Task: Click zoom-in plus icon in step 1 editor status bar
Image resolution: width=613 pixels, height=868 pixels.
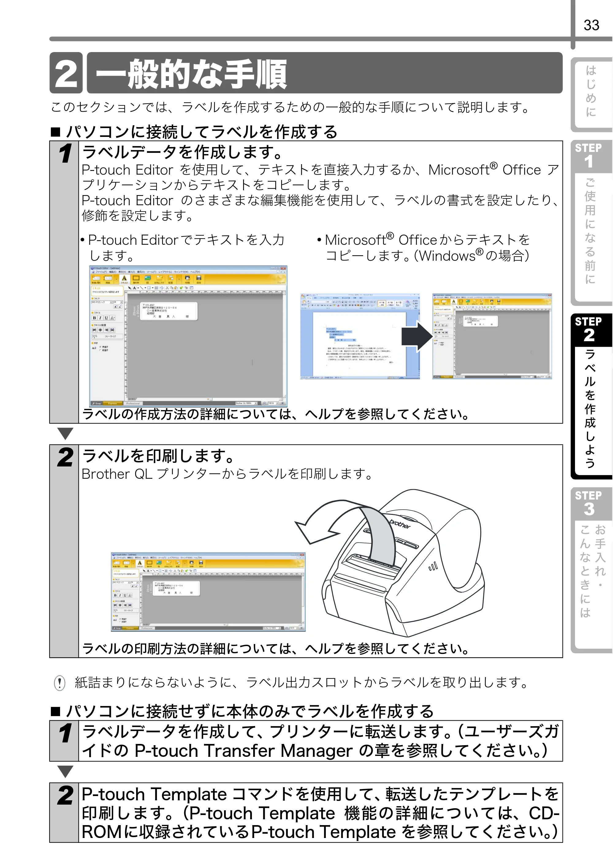Action: 283,403
